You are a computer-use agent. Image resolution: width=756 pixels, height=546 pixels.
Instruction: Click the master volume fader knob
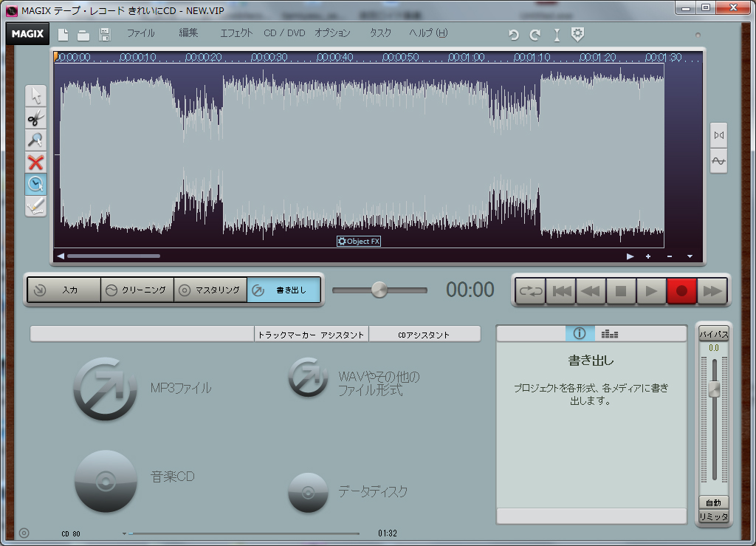(714, 389)
